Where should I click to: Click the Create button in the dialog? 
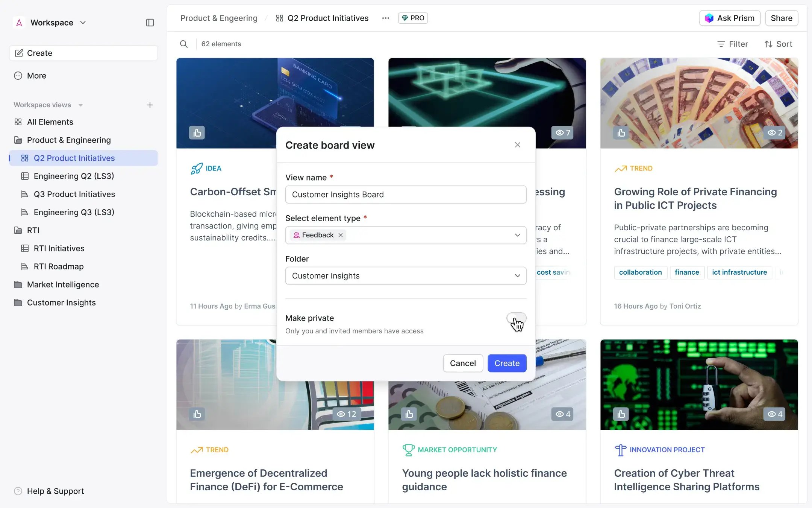(507, 363)
